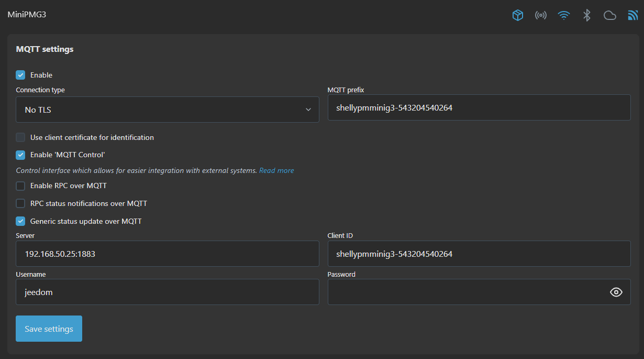The image size is (644, 359).
Task: Check Use client certificate for identification
Action: point(20,137)
